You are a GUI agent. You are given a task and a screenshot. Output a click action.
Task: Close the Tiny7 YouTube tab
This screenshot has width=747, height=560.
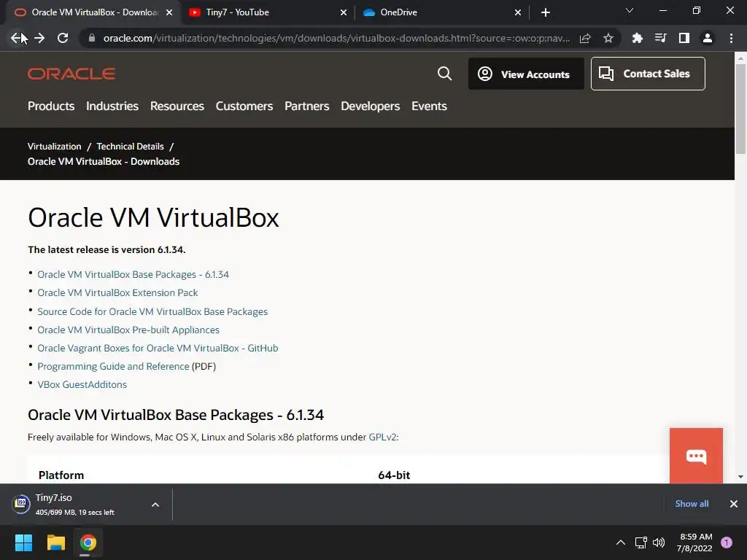(x=344, y=12)
